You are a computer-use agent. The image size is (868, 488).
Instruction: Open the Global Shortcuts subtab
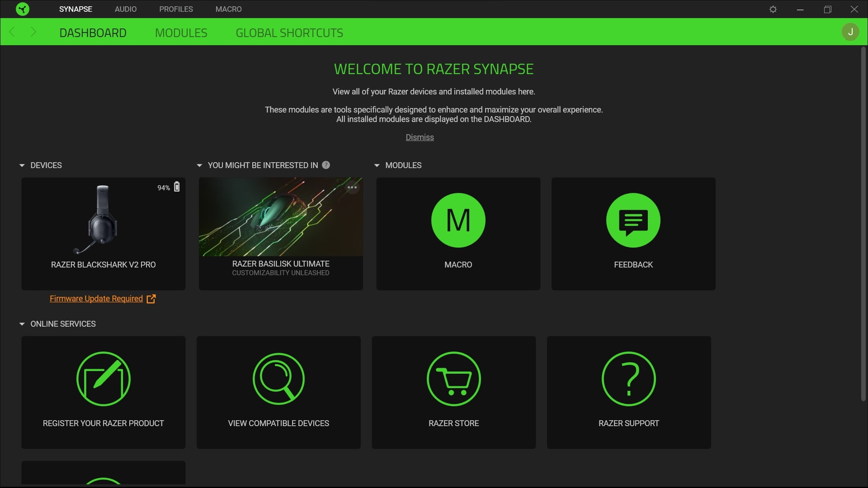[x=289, y=33]
